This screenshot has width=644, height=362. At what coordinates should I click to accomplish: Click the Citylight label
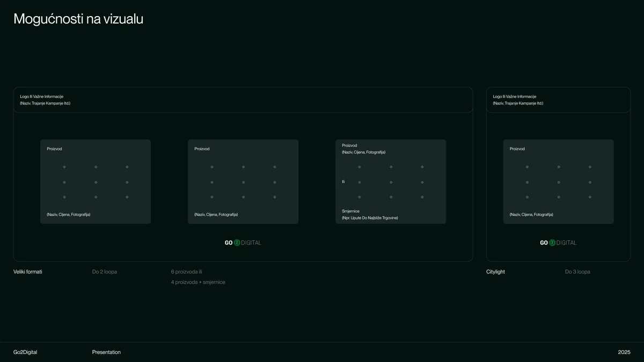495,272
